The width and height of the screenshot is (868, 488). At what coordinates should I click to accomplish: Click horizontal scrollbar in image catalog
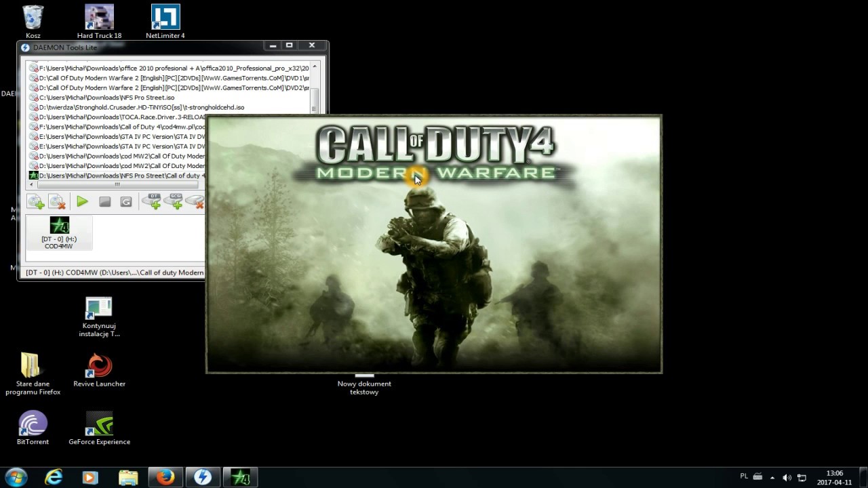[x=117, y=184]
